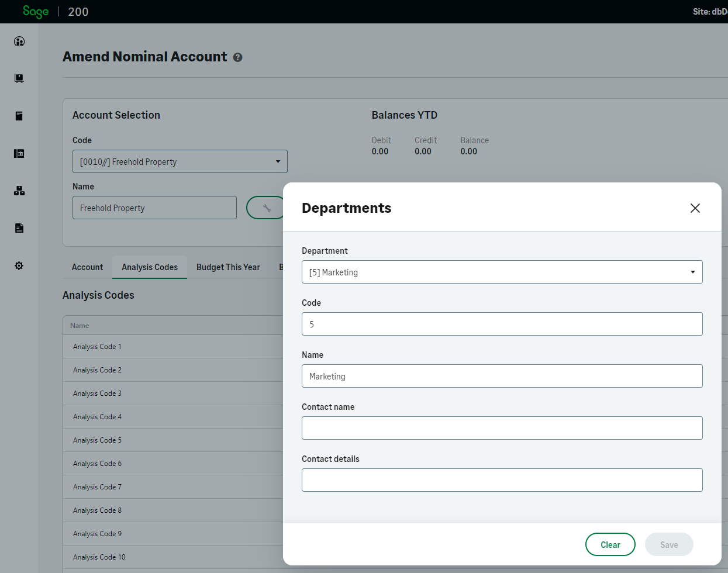Open the bank cash book icon in sidebar
The width and height of the screenshot is (728, 573).
19,153
